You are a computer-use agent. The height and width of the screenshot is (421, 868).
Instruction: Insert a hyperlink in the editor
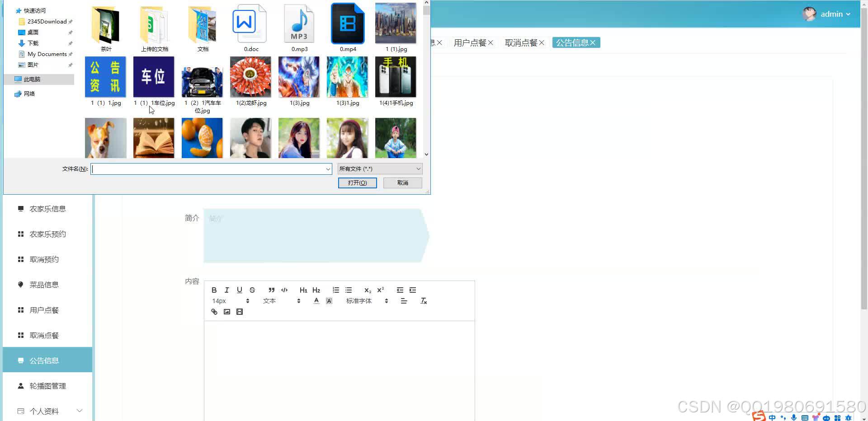pyautogui.click(x=214, y=312)
